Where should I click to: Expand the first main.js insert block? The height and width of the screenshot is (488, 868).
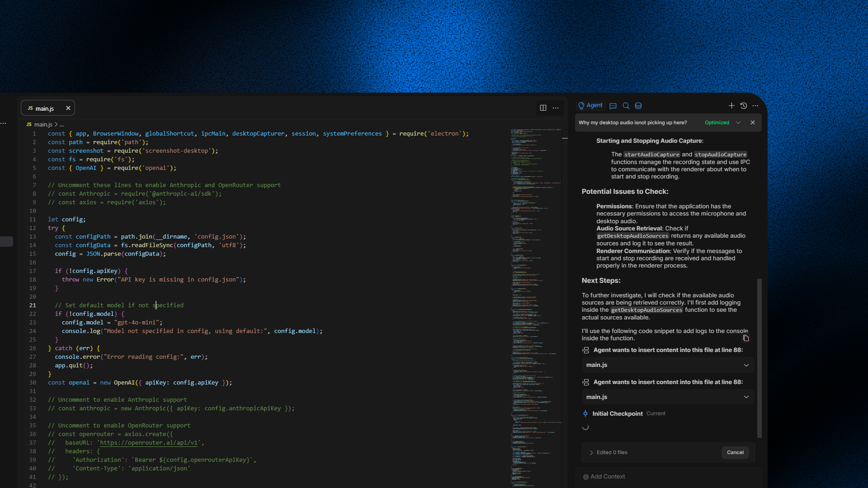(746, 365)
